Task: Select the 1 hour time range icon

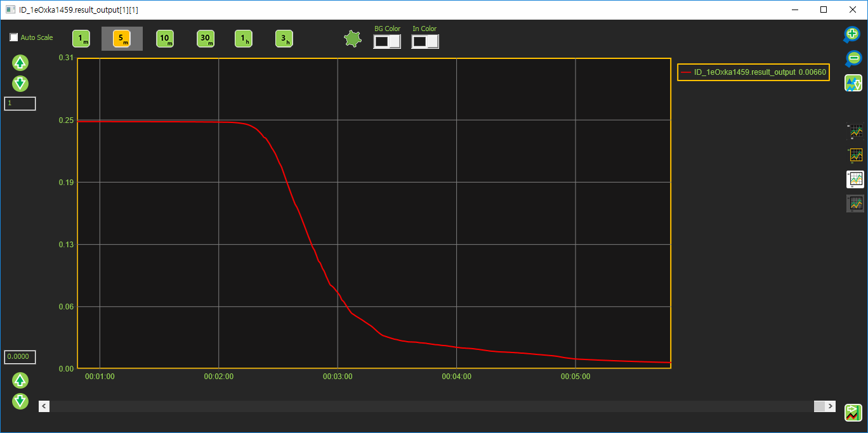Action: pyautogui.click(x=244, y=39)
